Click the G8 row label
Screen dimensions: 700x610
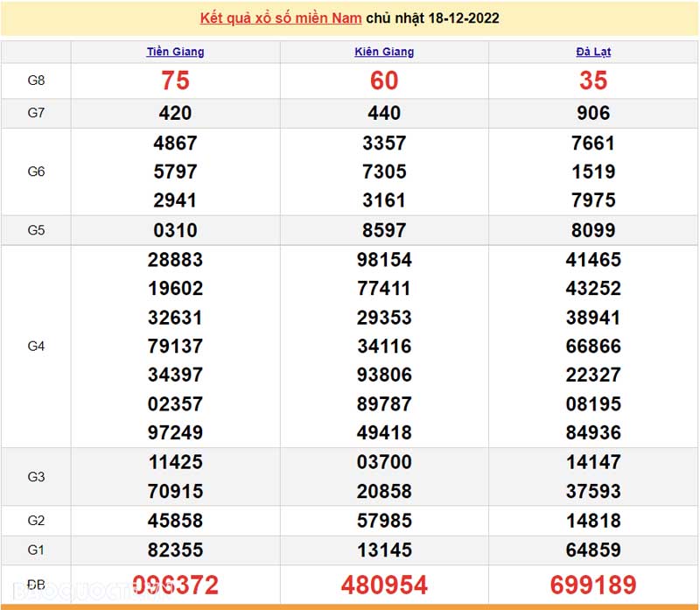pos(36,81)
